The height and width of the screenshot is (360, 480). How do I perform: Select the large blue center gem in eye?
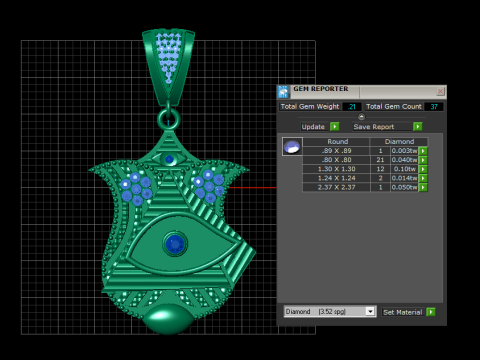click(x=175, y=244)
